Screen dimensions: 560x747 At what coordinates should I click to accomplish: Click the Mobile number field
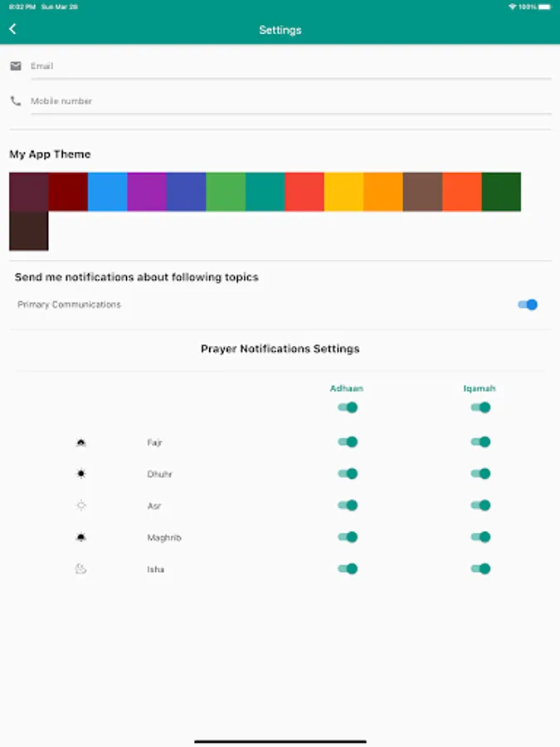[x=290, y=101]
